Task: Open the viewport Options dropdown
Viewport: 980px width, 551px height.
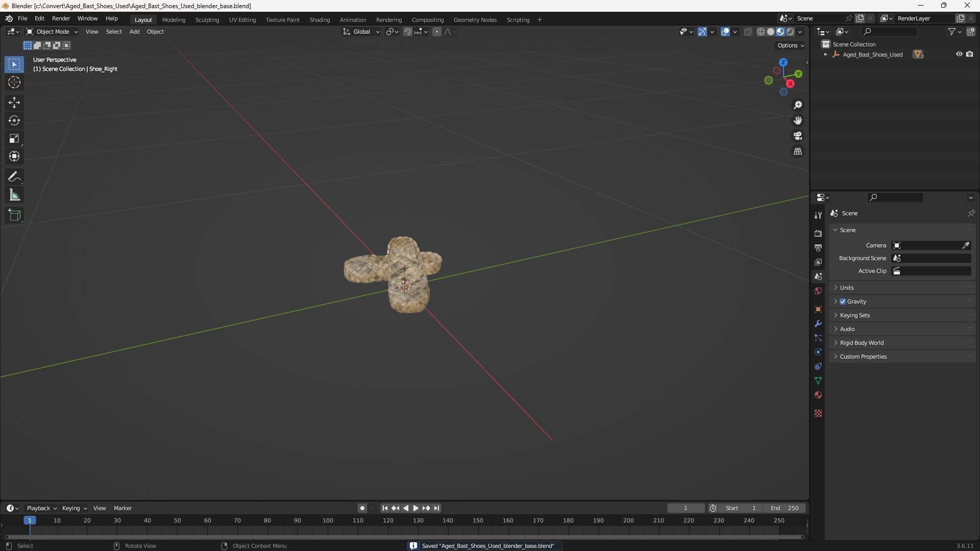Action: pyautogui.click(x=790, y=45)
